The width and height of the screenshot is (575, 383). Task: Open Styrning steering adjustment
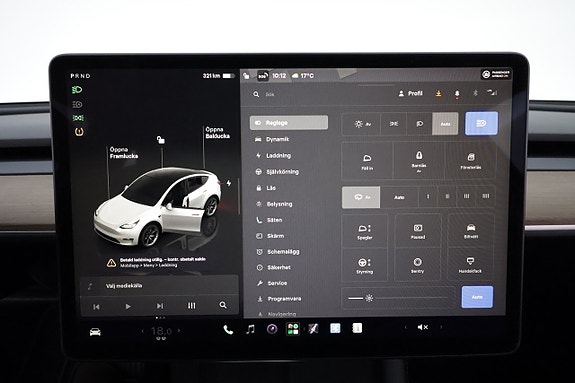point(365,265)
